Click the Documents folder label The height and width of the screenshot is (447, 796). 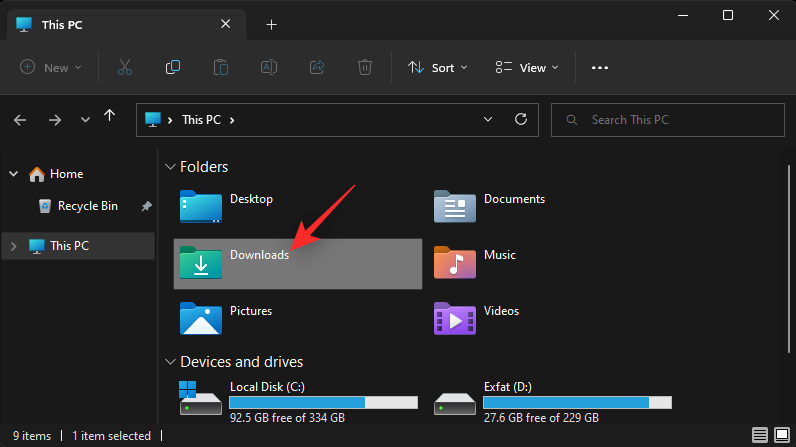click(514, 199)
